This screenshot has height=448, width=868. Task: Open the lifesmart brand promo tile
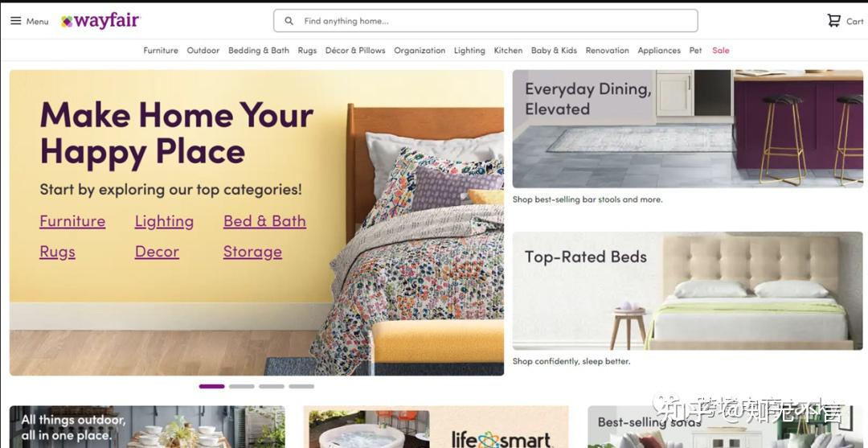[x=436, y=427]
